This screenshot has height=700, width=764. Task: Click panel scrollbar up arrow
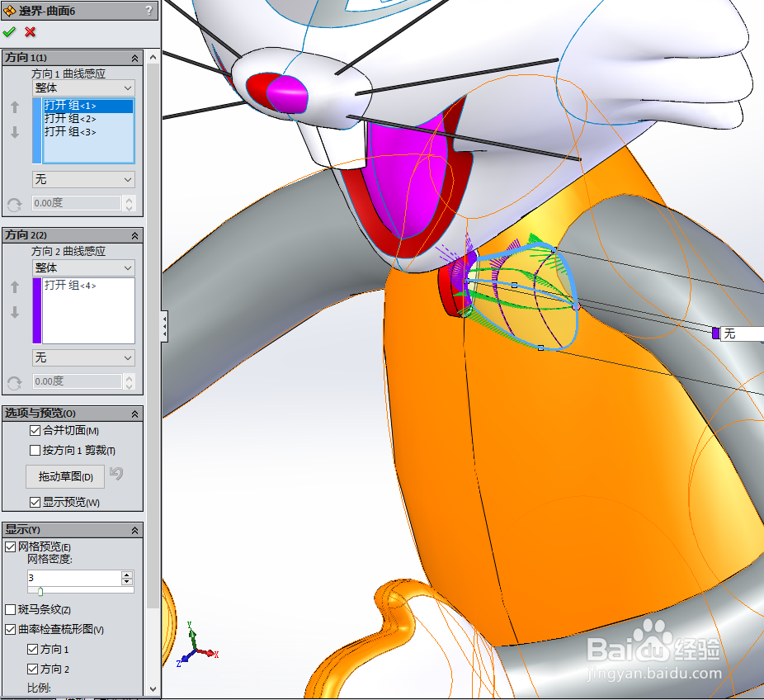pyautogui.click(x=153, y=57)
